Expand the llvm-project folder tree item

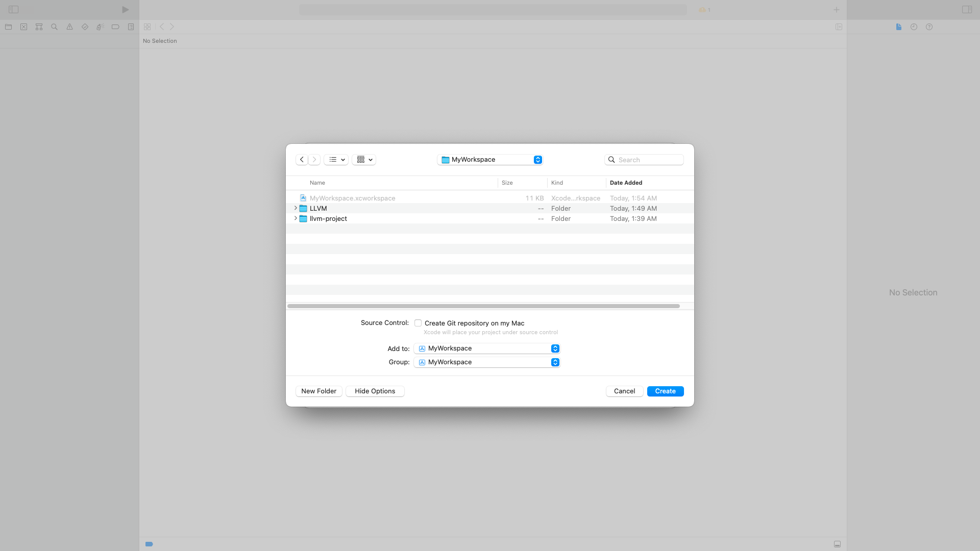pos(295,218)
